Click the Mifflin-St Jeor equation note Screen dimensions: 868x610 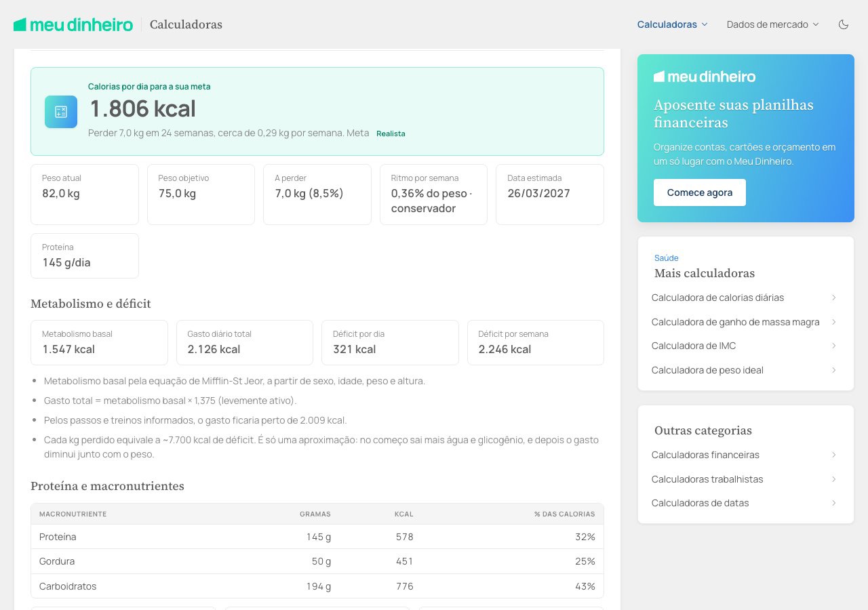pos(235,381)
